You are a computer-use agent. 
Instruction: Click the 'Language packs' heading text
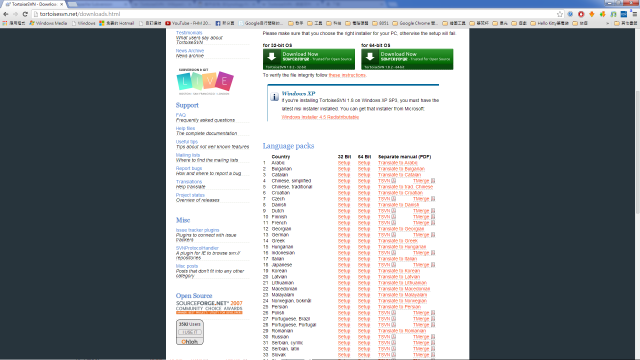288,146
